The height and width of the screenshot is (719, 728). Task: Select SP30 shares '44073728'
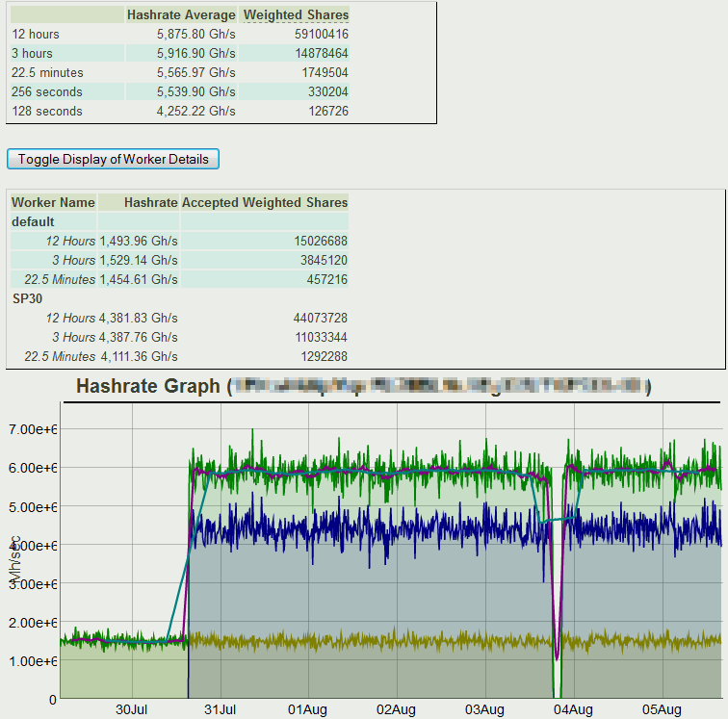click(x=321, y=319)
